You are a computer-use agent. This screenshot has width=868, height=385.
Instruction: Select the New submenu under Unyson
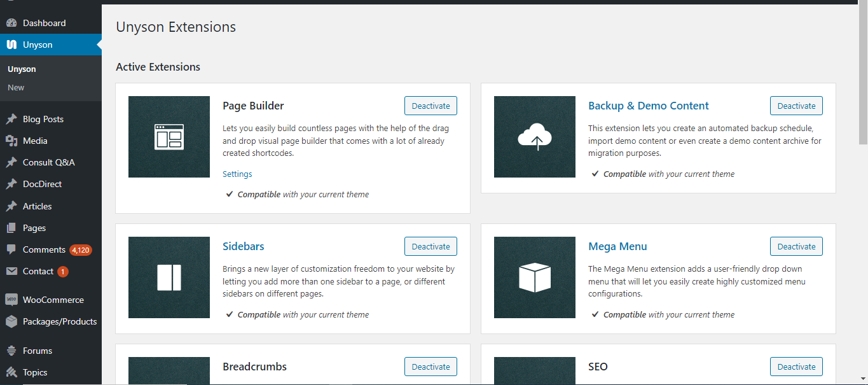[17, 87]
